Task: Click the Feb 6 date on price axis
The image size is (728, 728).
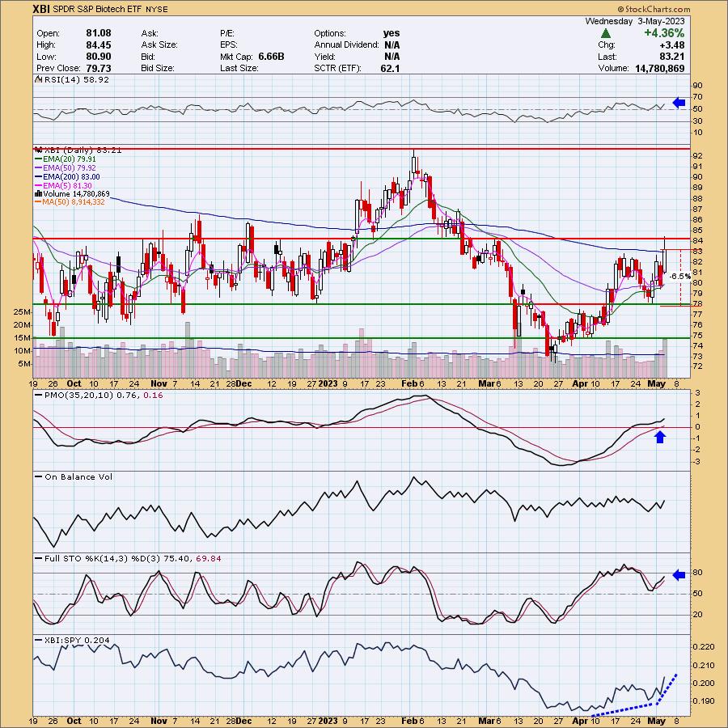Action: [413, 383]
